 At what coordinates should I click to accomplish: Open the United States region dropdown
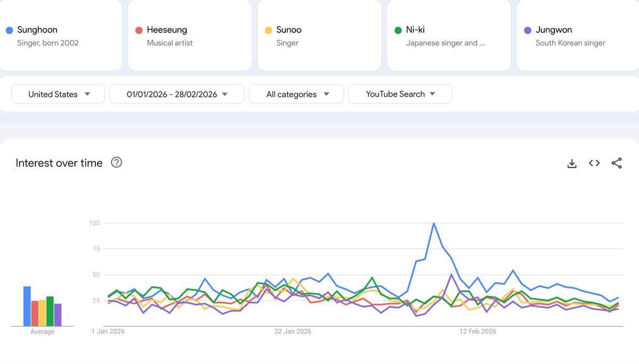coord(58,94)
